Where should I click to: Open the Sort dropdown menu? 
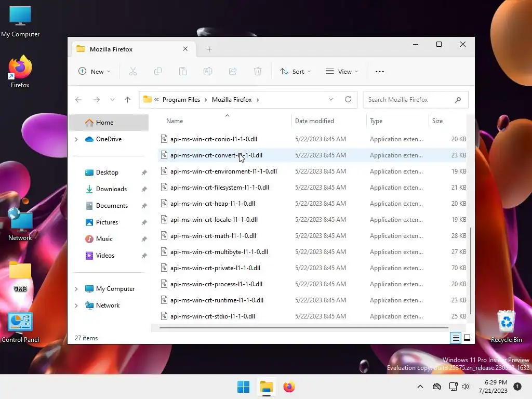[x=295, y=72]
